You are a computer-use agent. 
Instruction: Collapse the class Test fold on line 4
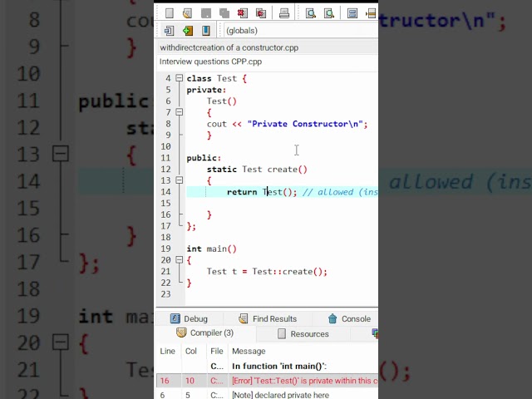coord(180,78)
